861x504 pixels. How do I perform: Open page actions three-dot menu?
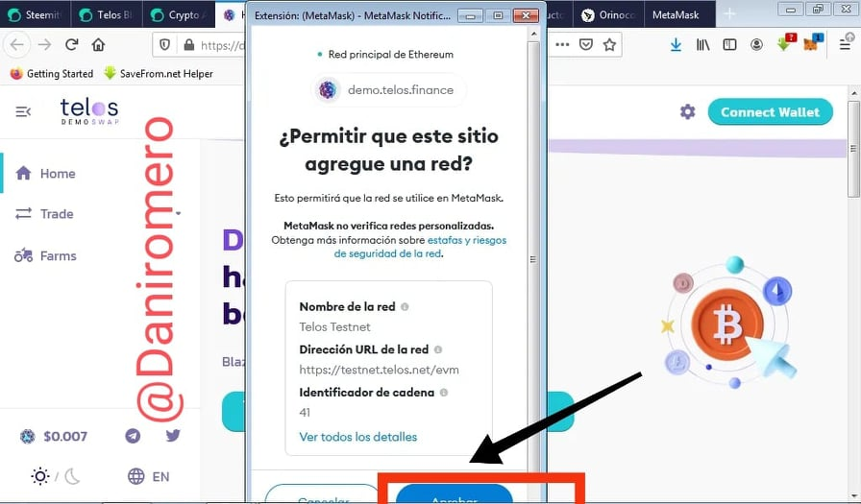point(562,44)
